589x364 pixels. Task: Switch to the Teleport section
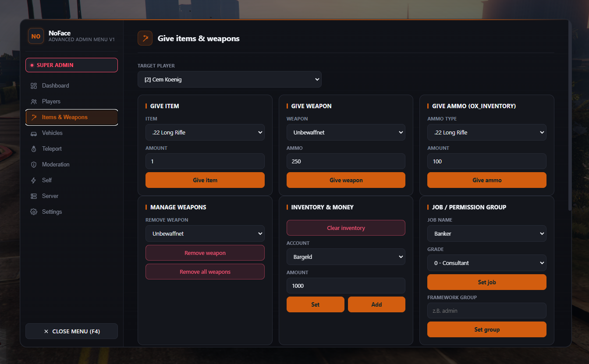[71, 149]
